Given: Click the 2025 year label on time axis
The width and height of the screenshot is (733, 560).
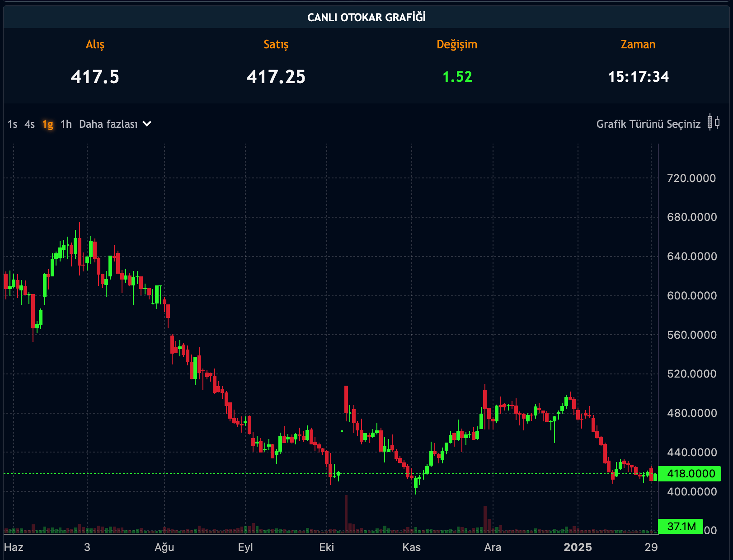Looking at the screenshot, I should click(578, 547).
